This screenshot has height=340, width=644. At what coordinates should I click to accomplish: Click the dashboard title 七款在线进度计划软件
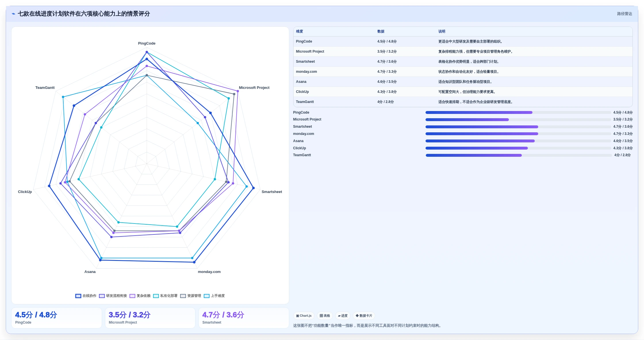pos(84,14)
